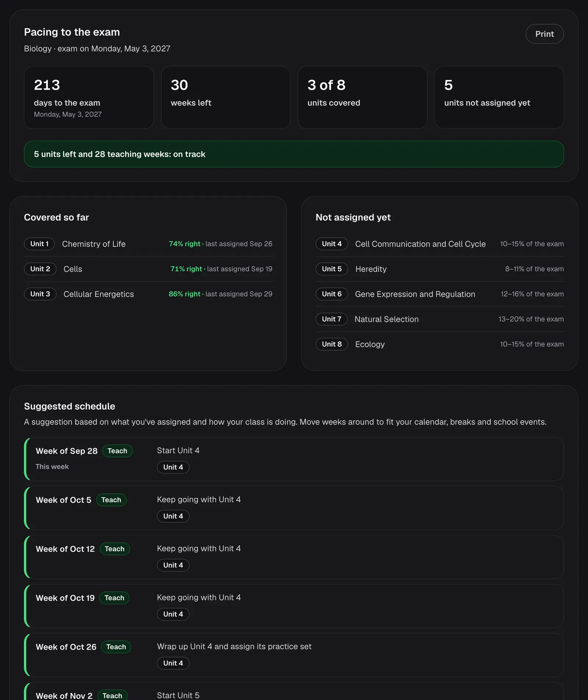588x700 pixels.
Task: Select the 213 days to the exam card
Action: click(x=89, y=97)
